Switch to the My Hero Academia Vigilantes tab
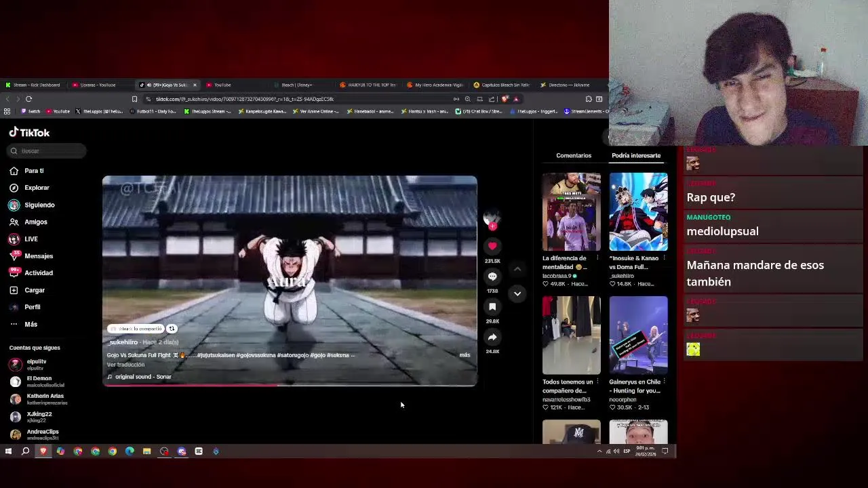Screen dimensions: 868x488 [x=437, y=85]
